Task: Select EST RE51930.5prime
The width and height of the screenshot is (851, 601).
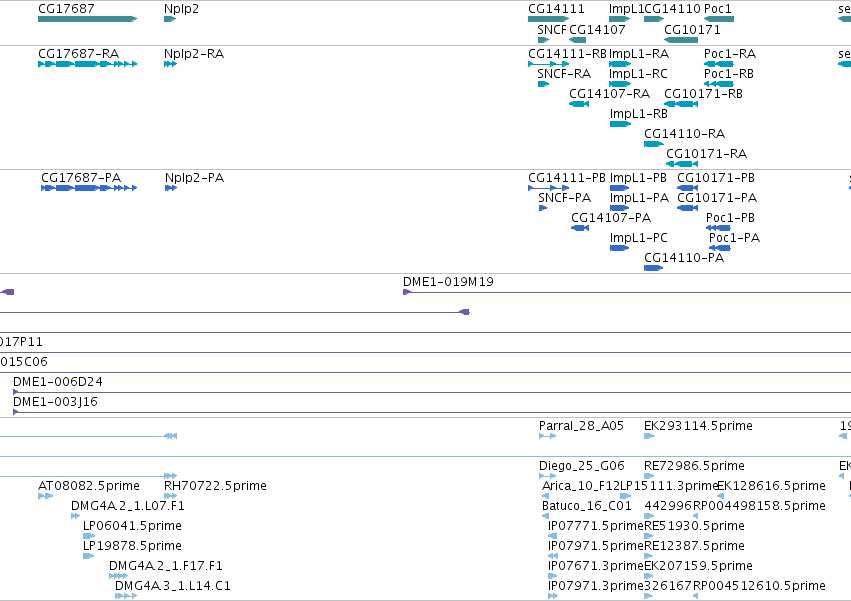Action: click(x=649, y=537)
